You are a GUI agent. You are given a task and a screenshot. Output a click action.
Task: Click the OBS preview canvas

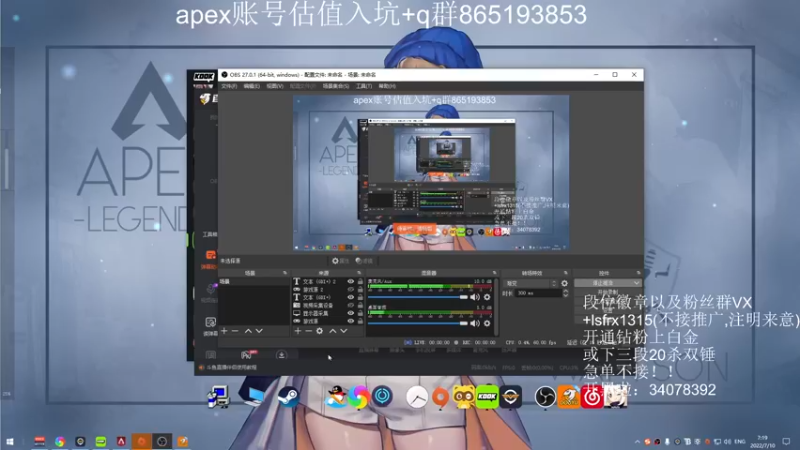pyautogui.click(x=431, y=172)
